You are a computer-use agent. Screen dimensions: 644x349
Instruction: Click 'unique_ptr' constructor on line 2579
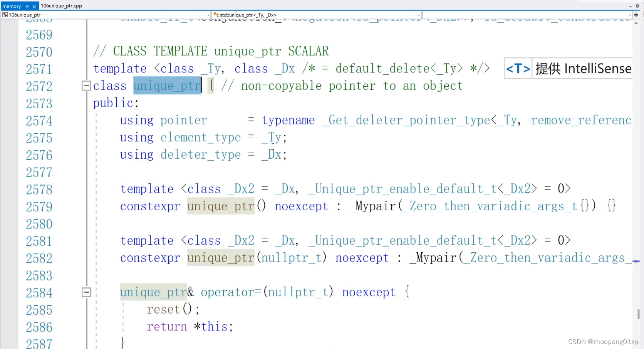pos(221,206)
